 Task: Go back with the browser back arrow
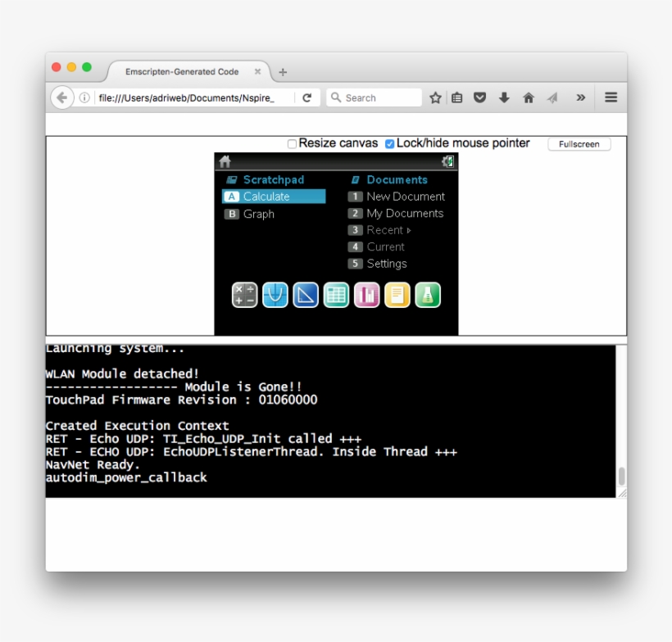click(62, 97)
